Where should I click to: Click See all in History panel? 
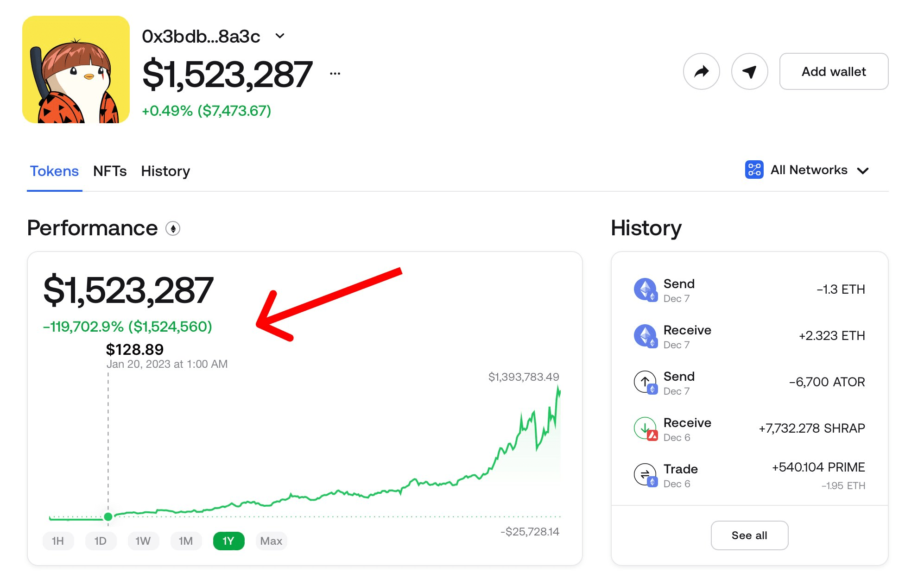pos(749,535)
